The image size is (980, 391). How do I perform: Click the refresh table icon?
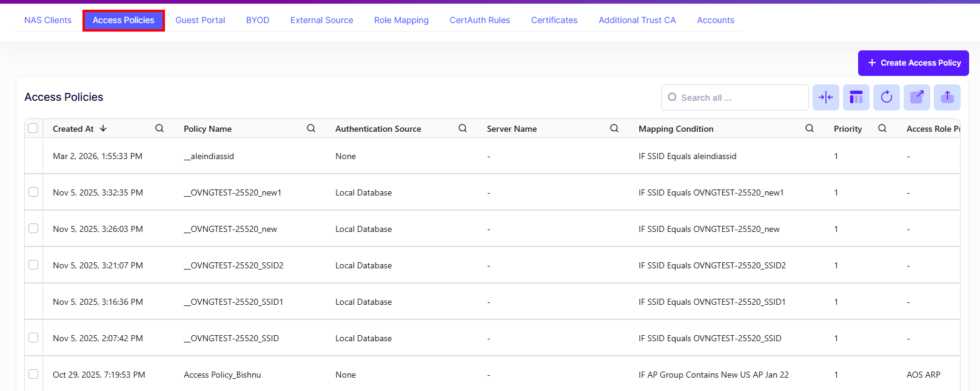click(886, 97)
